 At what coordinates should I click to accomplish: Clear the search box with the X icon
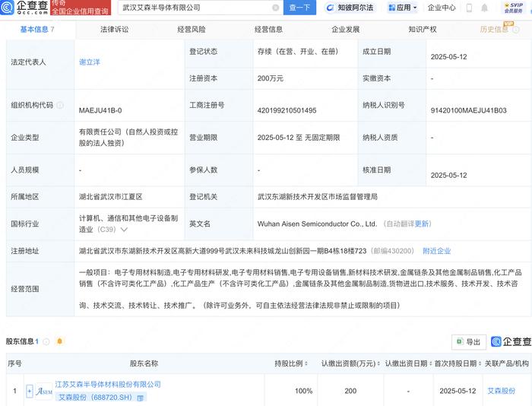tap(275, 8)
